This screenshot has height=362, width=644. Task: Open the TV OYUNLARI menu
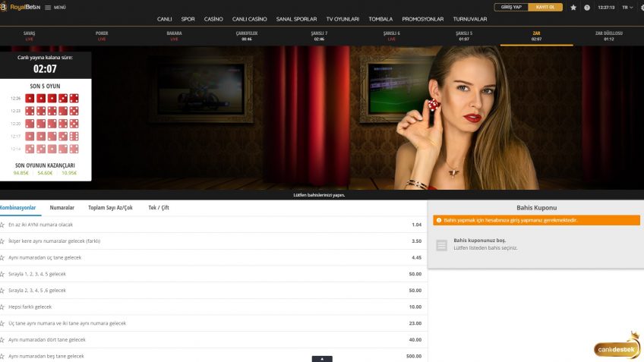point(343,19)
